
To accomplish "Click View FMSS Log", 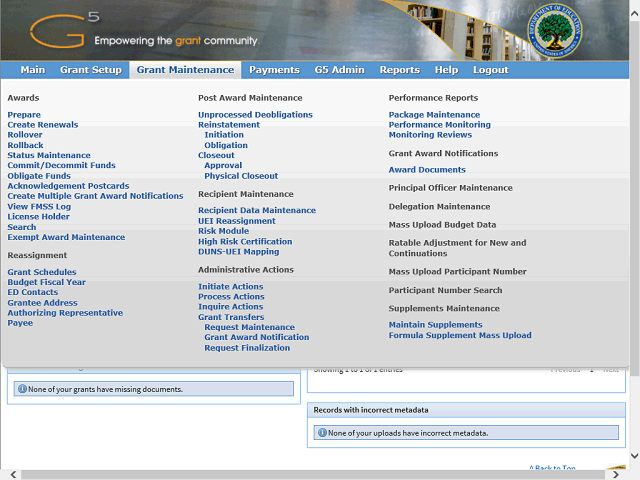I will pos(39,207).
